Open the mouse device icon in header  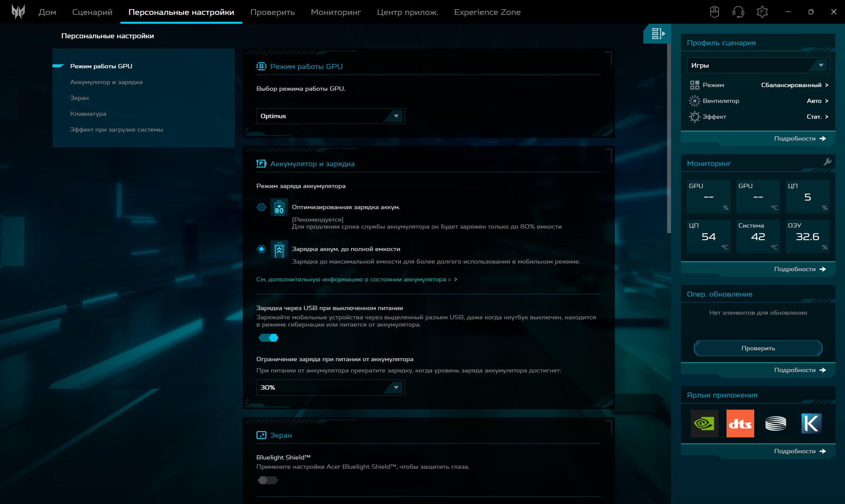[714, 12]
